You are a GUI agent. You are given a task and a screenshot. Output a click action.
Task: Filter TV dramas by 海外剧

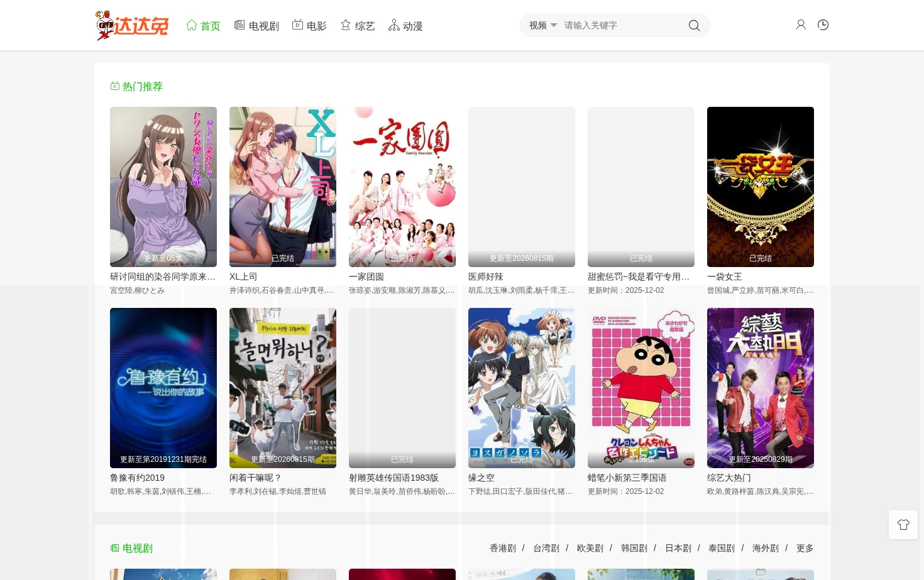(766, 548)
